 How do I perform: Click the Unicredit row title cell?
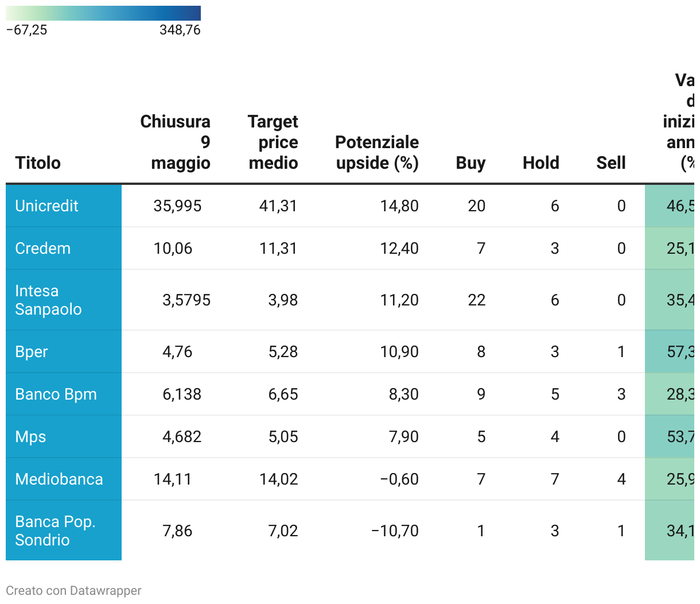(x=47, y=206)
